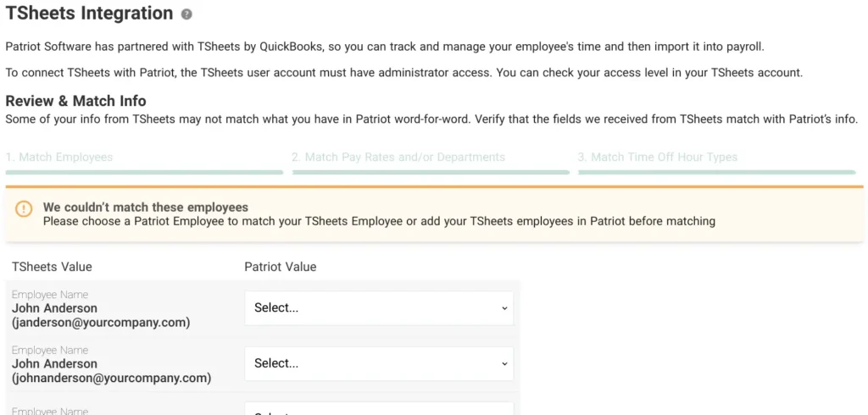Click the orange warning exclamation icon

point(24,209)
